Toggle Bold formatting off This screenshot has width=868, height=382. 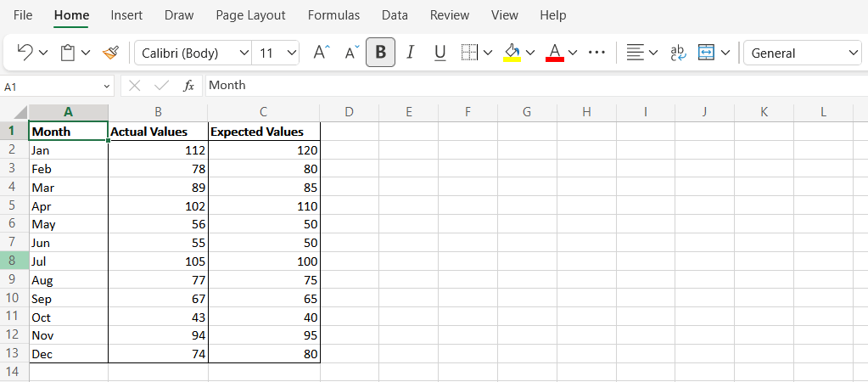click(380, 53)
